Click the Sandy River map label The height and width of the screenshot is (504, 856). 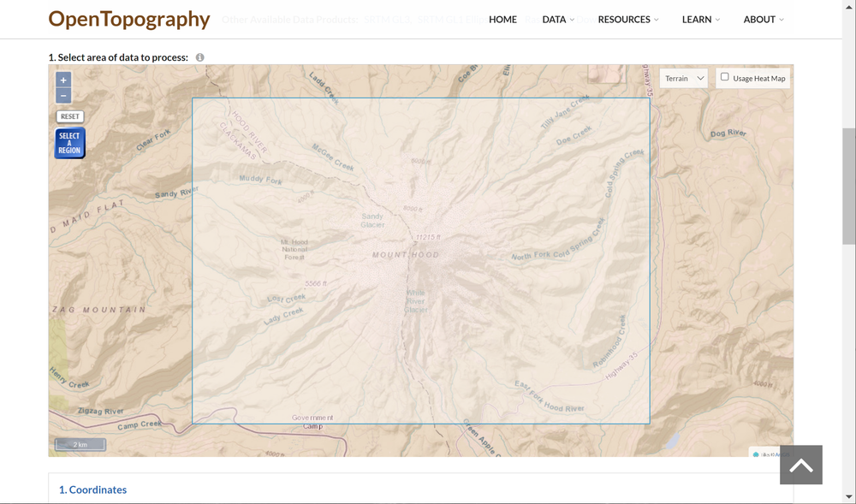click(x=177, y=192)
